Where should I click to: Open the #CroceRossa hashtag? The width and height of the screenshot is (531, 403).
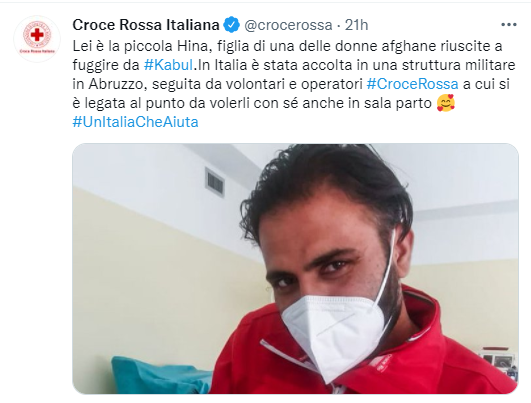coord(412,84)
